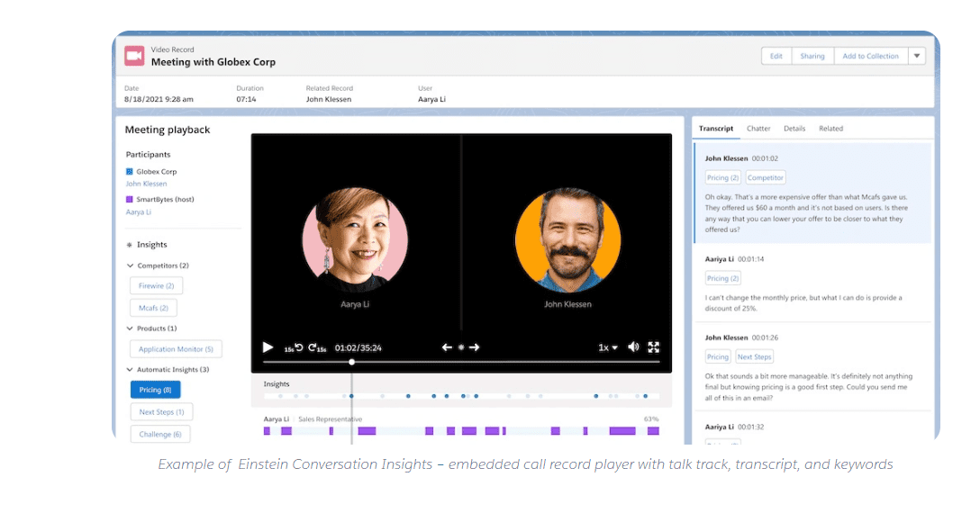Click Pricing tag under John Klessen 00:01:26
Image resolution: width=980 pixels, height=522 pixels.
pos(718,357)
